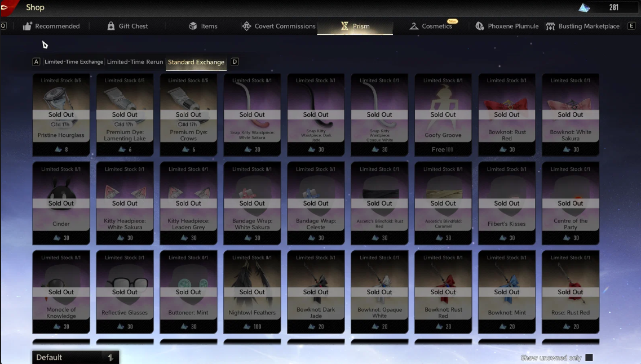Select the Cinder headpiece card
Screen dimensions: 641x364
click(61, 203)
